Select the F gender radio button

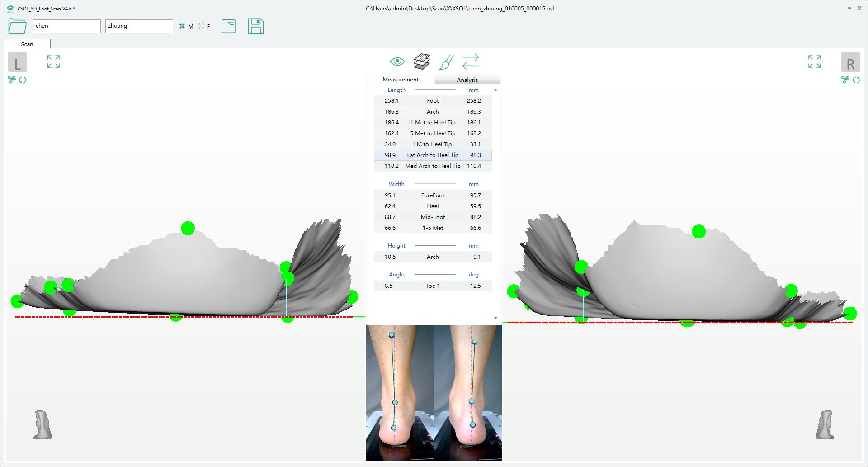click(201, 26)
